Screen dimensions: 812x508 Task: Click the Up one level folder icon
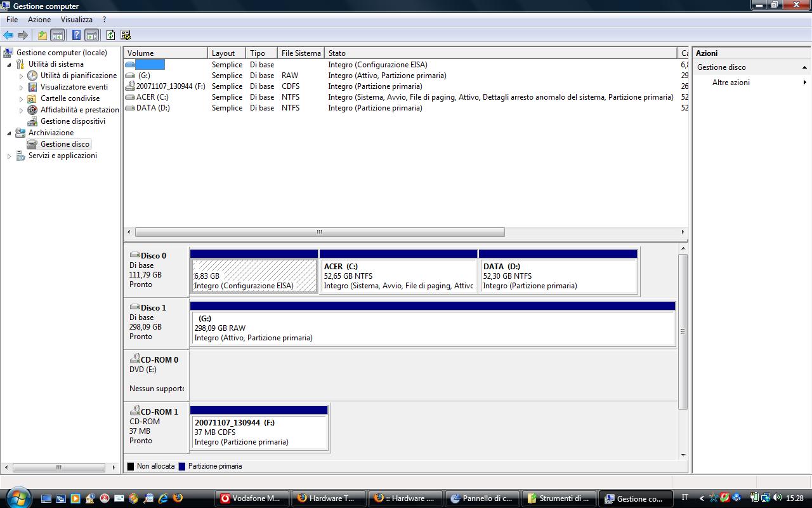[x=42, y=36]
